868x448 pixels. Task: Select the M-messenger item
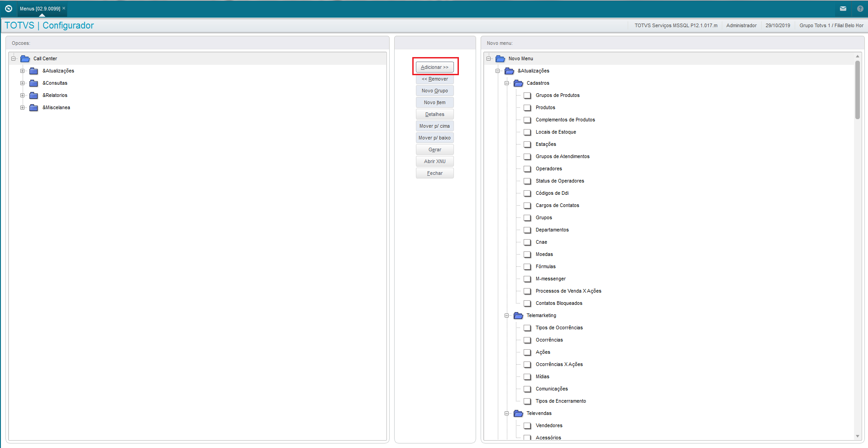pyautogui.click(x=550, y=279)
